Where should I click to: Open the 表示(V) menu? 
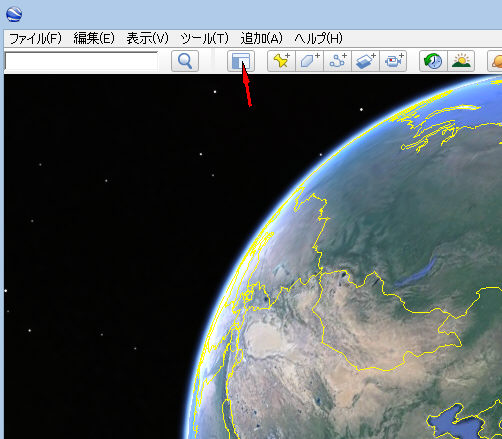(147, 39)
